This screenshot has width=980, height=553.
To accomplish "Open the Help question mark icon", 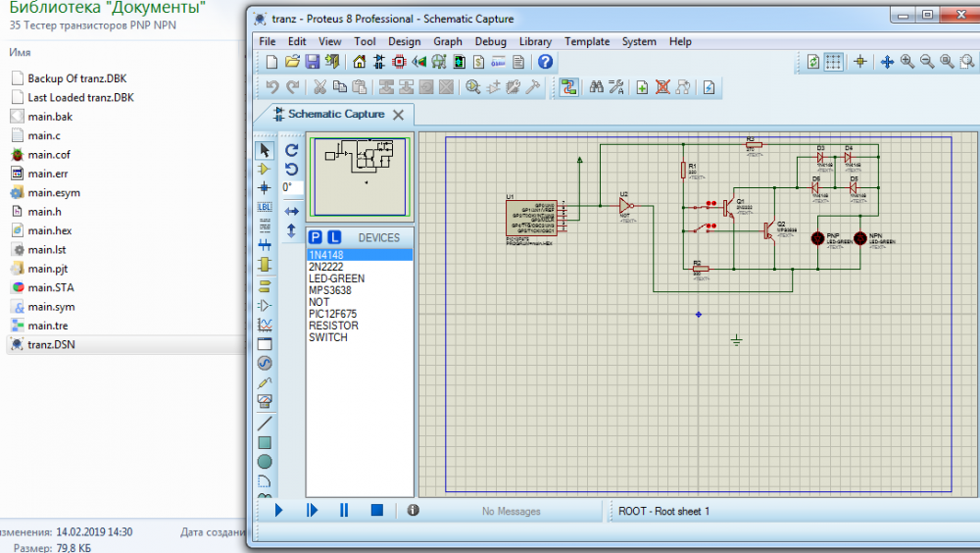I will tap(546, 62).
